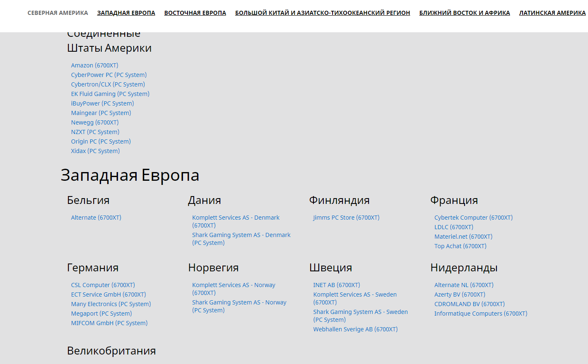Open Alternate NL (6700XT) link

pos(464,285)
